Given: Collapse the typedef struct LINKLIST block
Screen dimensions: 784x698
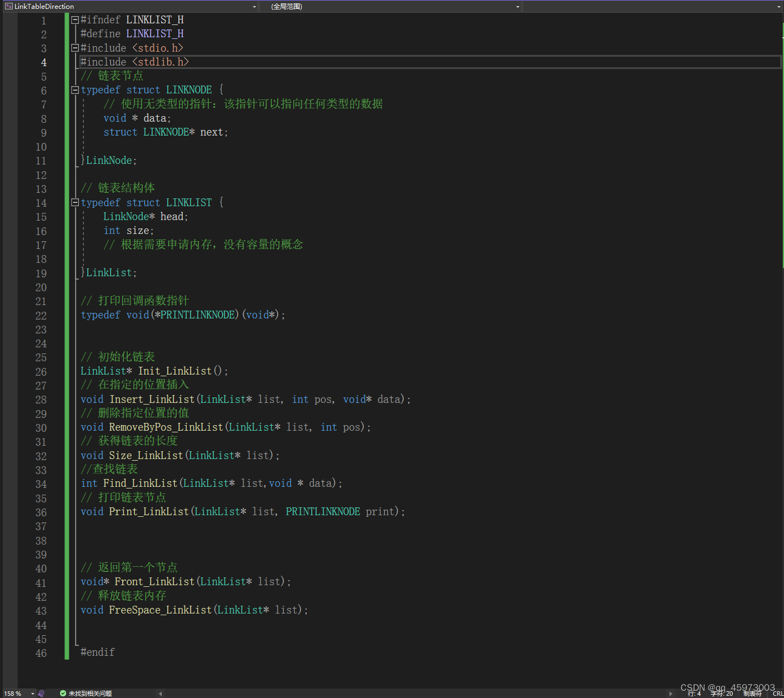Looking at the screenshot, I should click(75, 202).
